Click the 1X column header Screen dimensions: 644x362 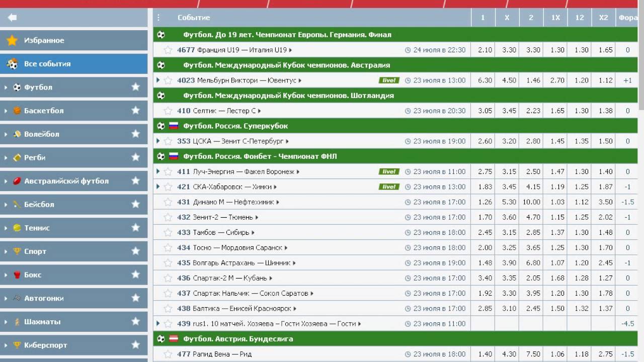[x=555, y=18]
